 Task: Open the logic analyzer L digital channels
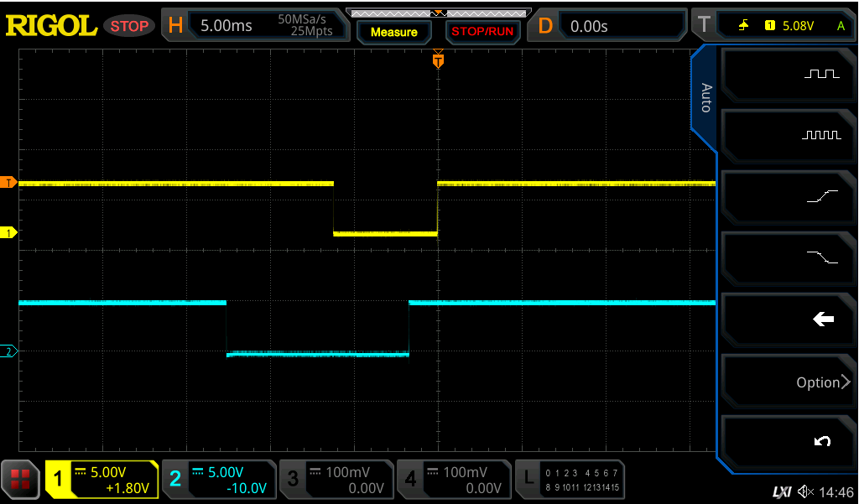click(570, 480)
